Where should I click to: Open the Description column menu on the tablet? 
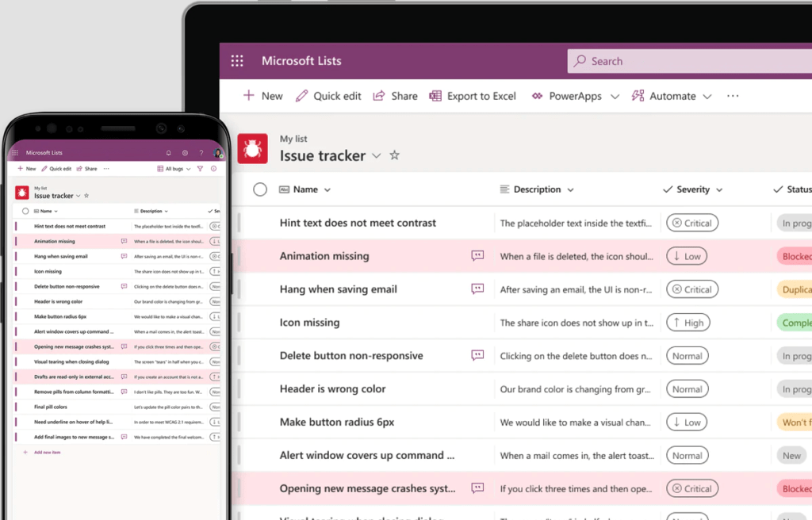pyautogui.click(x=571, y=190)
